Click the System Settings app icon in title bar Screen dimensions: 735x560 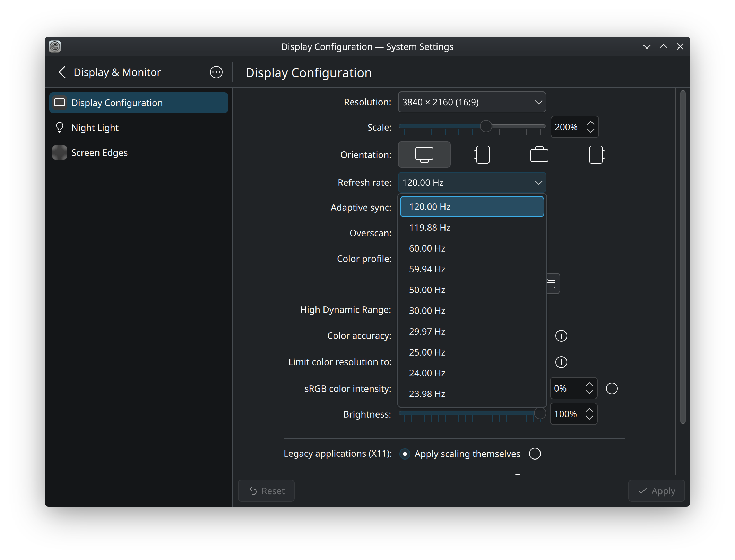55,46
